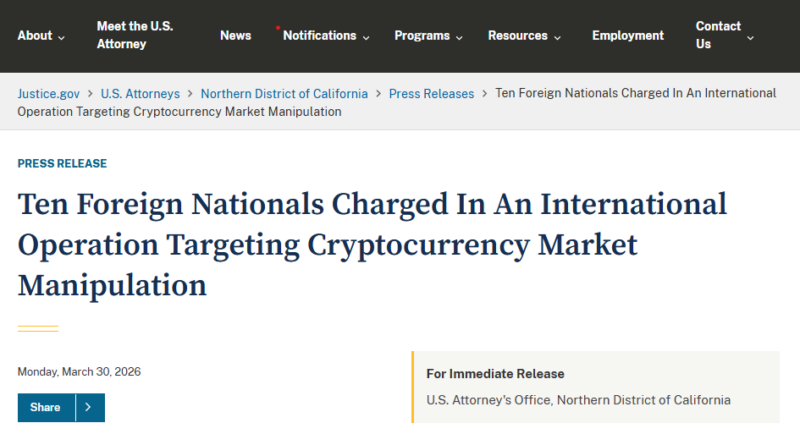Viewport: 800px width, 445px height.
Task: Expand the Notifications dropdown chevron
Action: coord(366,37)
